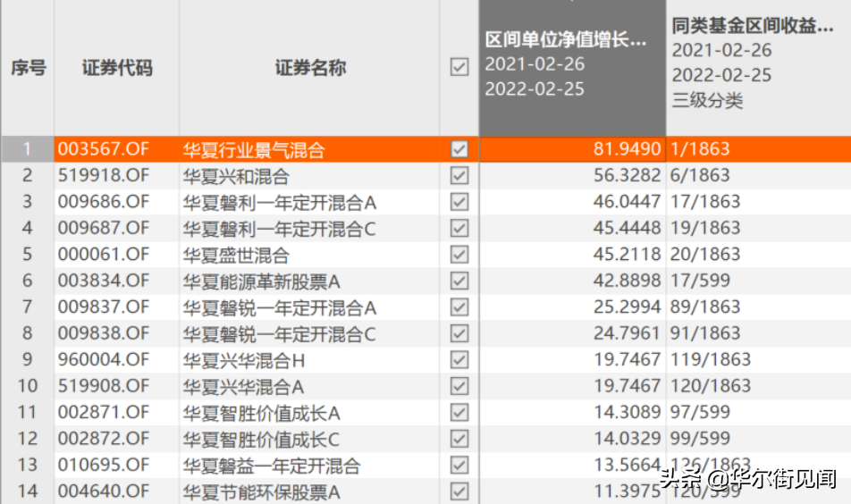The width and height of the screenshot is (851, 504).
Task: Uncheck checkbox for 华夏节能环保股票A
Action: click(459, 491)
